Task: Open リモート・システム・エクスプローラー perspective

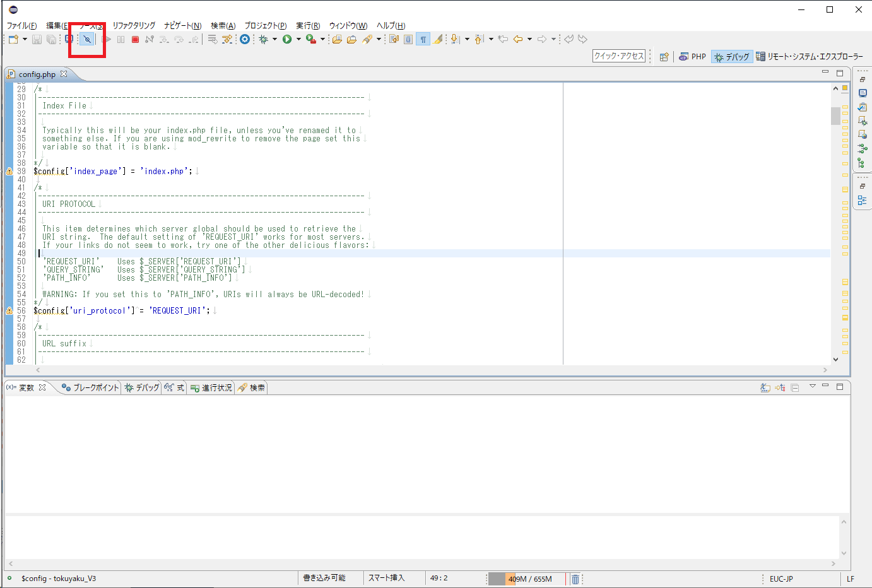Action: tap(810, 57)
